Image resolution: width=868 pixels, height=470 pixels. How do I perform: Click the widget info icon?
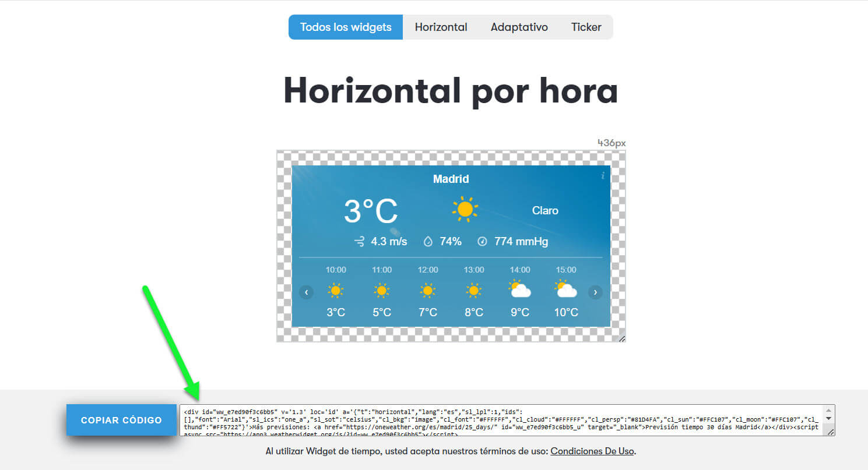(x=603, y=175)
